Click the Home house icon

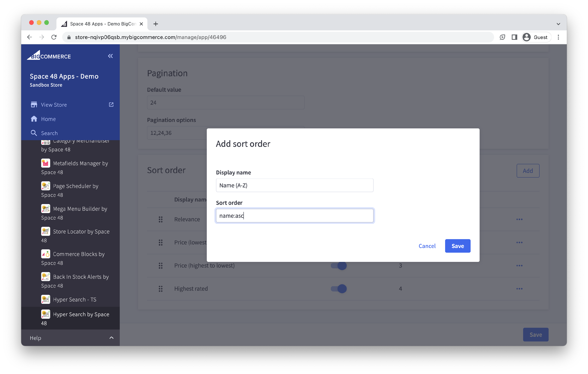click(34, 119)
